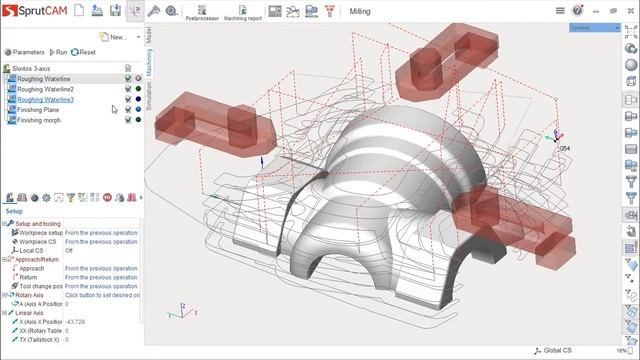Open the Global CS selector

click(553, 351)
